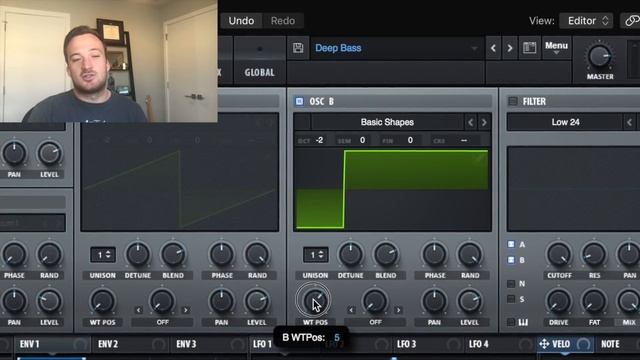Open the View Editor dropdown
Screen dimensions: 640x360
point(586,21)
